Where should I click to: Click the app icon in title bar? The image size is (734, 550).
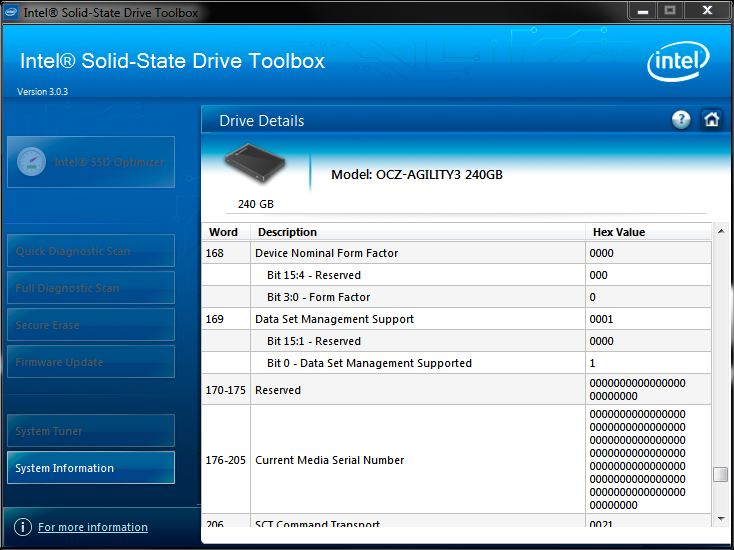tap(11, 12)
